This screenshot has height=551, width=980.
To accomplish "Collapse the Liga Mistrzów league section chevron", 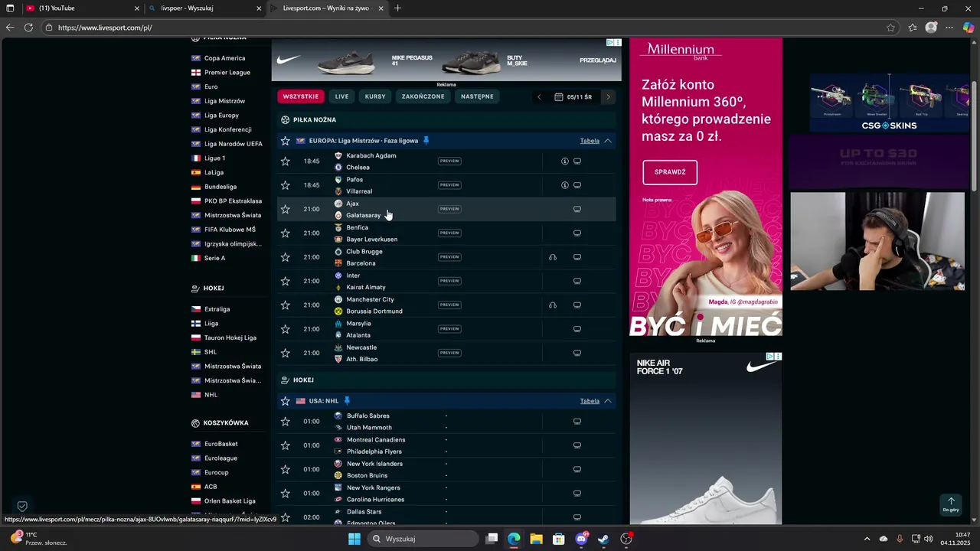I will 608,141.
